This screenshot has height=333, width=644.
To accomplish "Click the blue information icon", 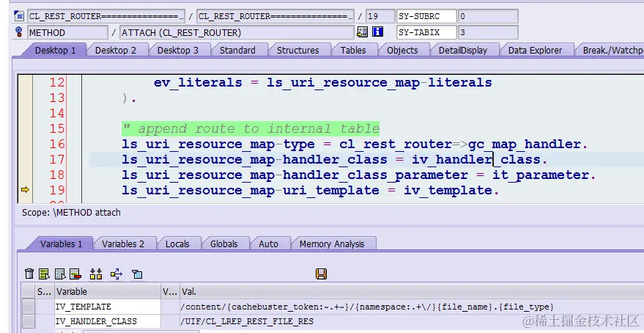I will click(378, 32).
